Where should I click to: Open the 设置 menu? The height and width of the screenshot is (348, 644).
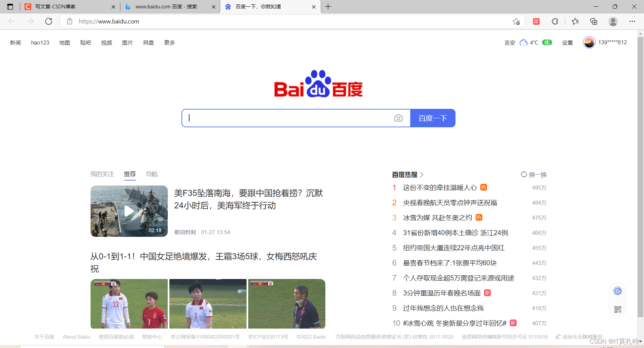click(568, 43)
